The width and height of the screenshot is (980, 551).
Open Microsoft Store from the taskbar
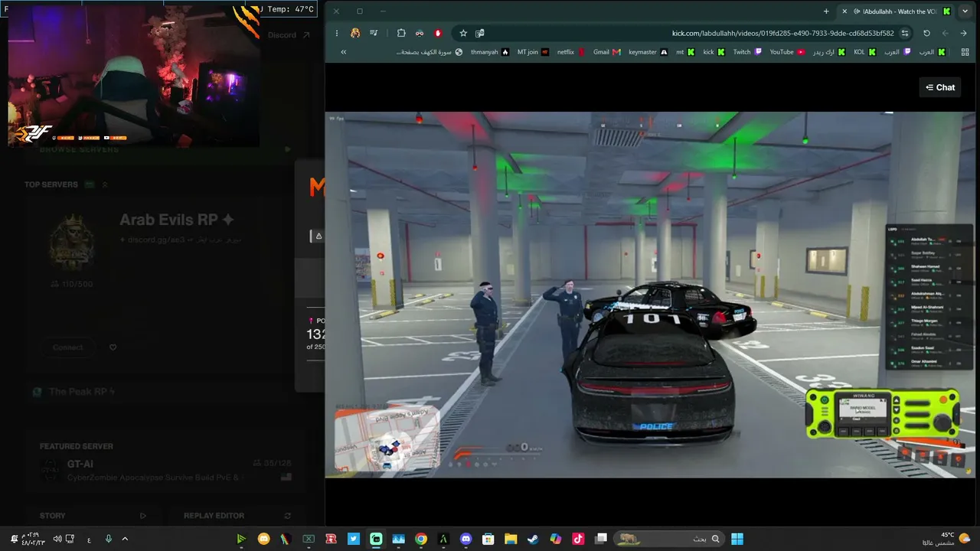pos(488,539)
